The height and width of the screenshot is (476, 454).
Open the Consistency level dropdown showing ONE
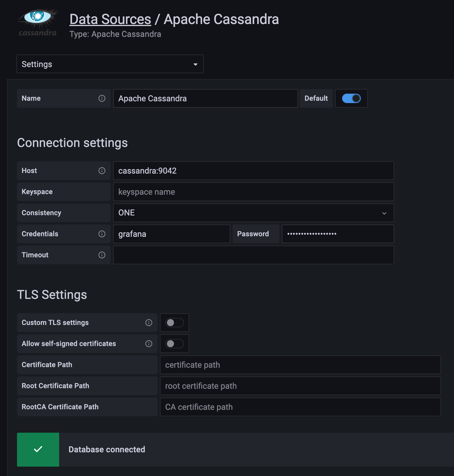point(254,213)
